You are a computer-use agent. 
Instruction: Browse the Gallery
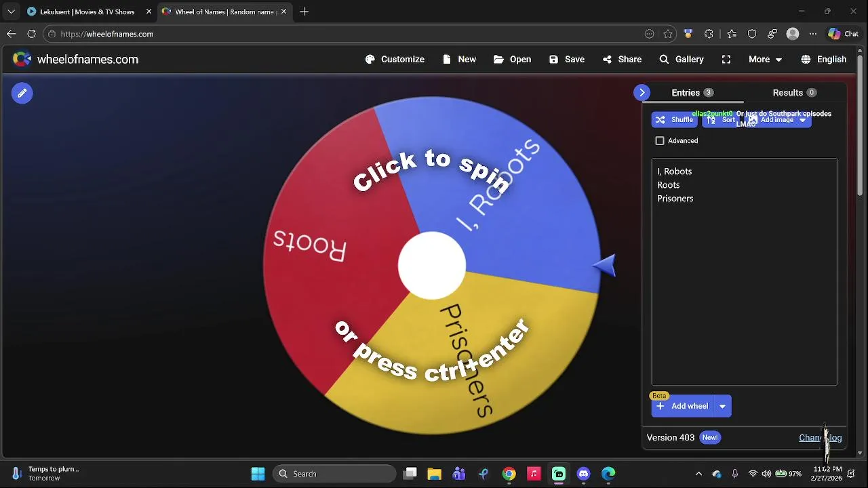[x=682, y=60]
